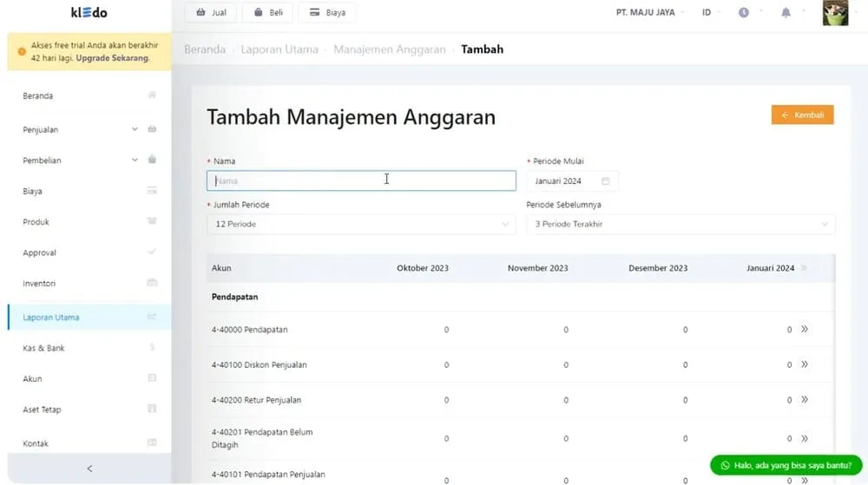Open Beranda in the sidebar
Screen dimensions: 868x485
pyautogui.click(x=89, y=95)
